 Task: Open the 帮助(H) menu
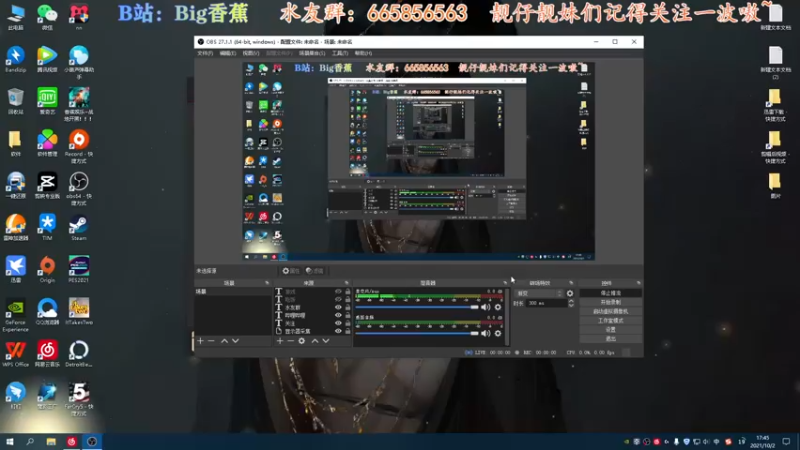[x=363, y=53]
